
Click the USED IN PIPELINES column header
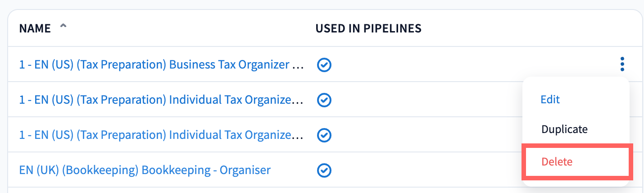pyautogui.click(x=368, y=28)
